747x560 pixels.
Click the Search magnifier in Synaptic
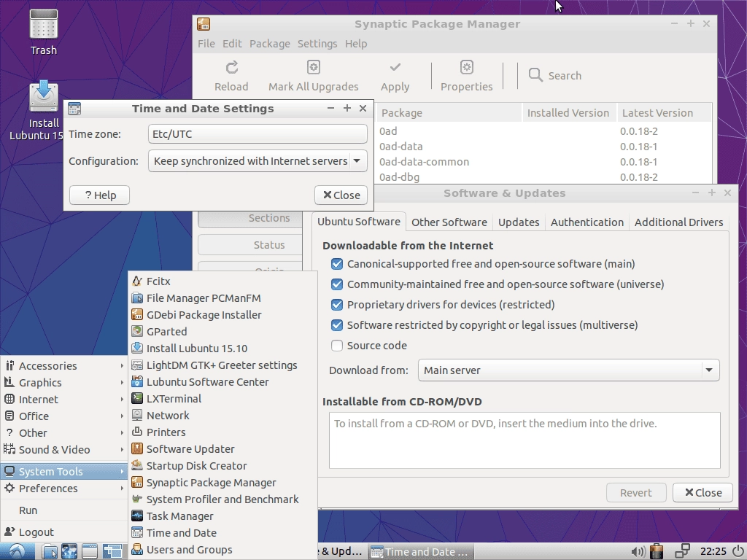pyautogui.click(x=535, y=75)
